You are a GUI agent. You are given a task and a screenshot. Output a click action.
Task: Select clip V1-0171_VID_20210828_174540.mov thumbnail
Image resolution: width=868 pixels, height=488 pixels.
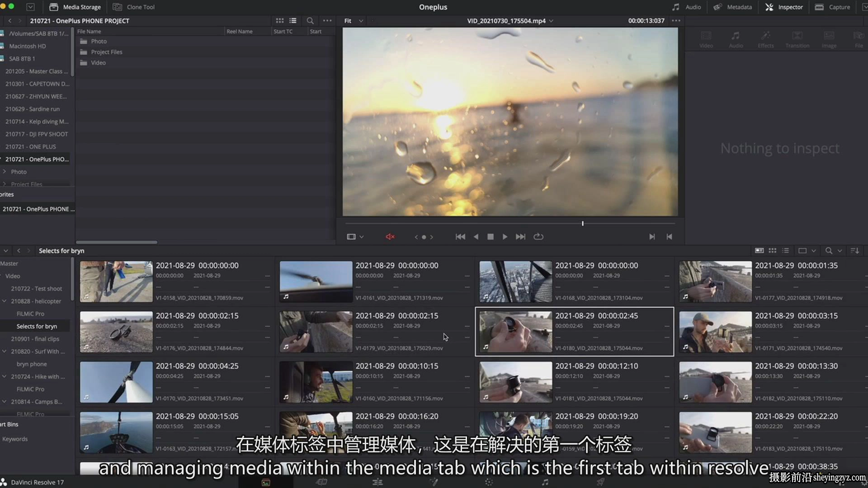[715, 332]
